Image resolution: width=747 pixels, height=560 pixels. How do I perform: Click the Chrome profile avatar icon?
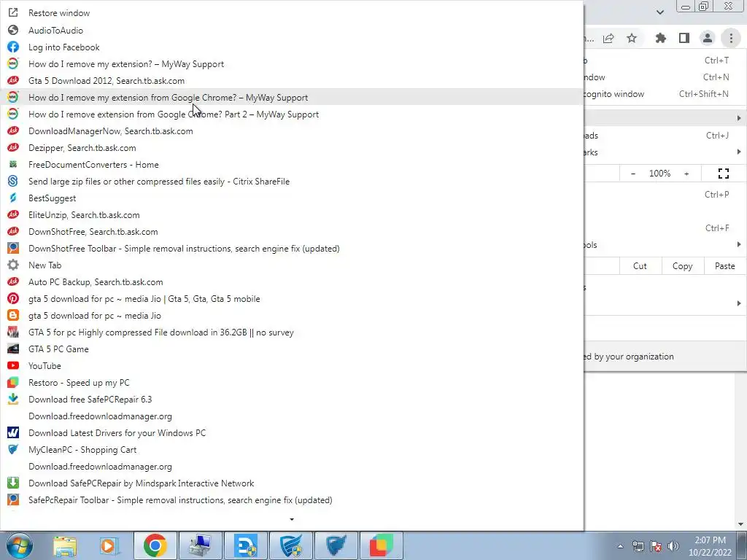pyautogui.click(x=708, y=38)
